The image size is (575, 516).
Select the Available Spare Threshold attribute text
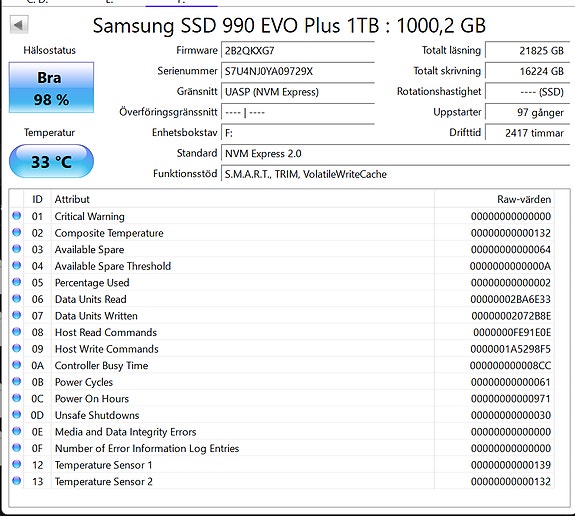pos(113,266)
